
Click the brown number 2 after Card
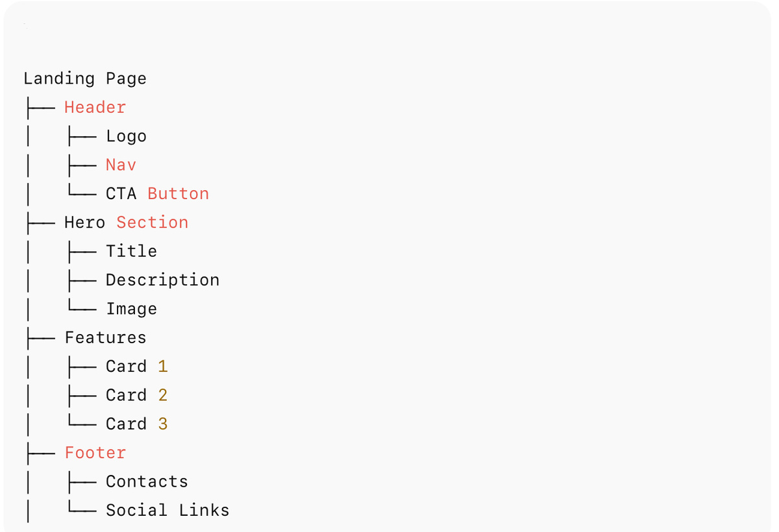(162, 395)
